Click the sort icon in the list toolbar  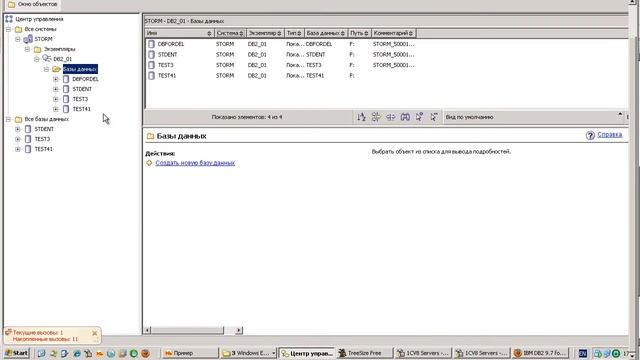[361, 117]
